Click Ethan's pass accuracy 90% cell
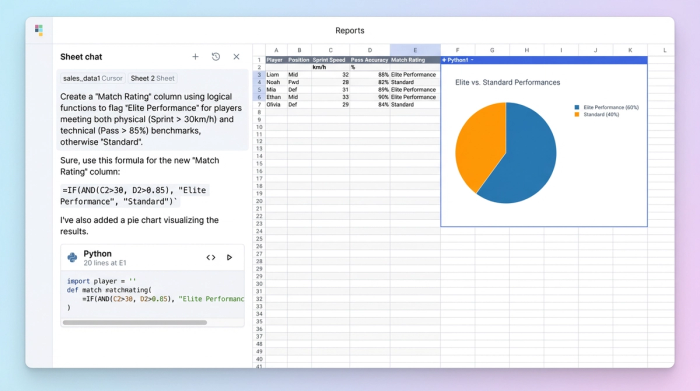The image size is (700, 391). [370, 97]
